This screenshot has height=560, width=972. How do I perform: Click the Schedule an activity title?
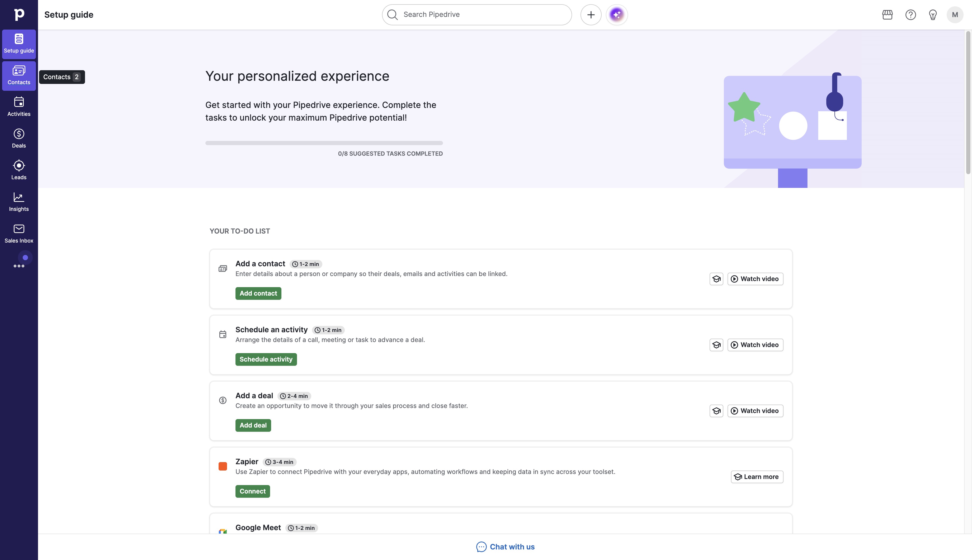[271, 330]
